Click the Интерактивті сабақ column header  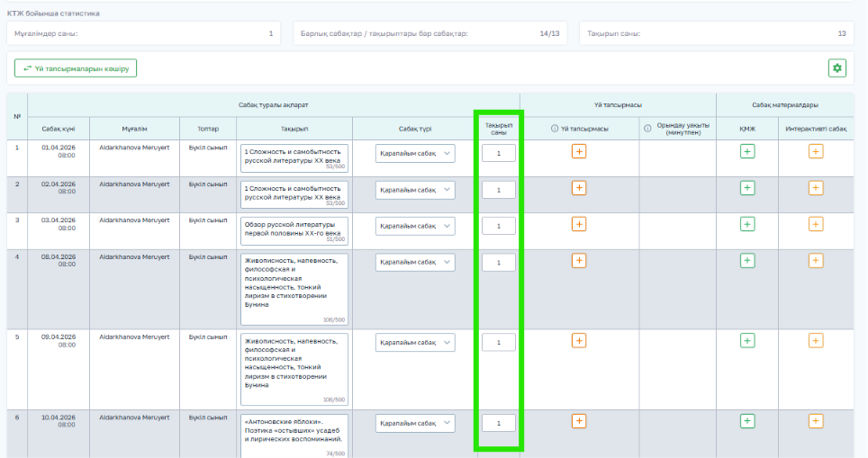click(x=816, y=129)
